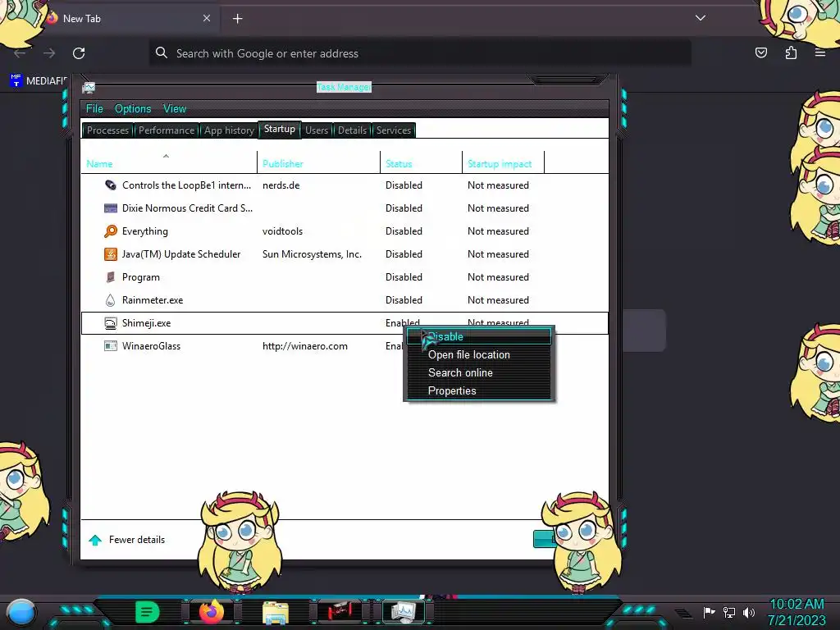Open a new Firefox tab
The width and height of the screenshot is (840, 630).
pyautogui.click(x=238, y=19)
